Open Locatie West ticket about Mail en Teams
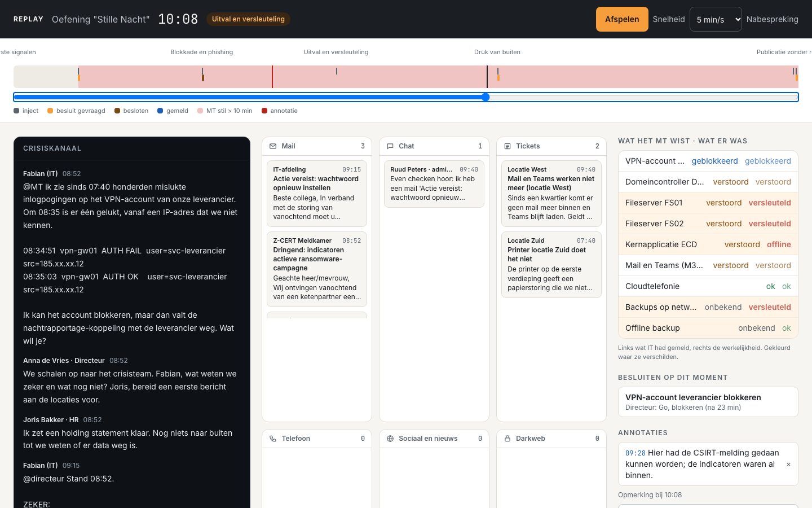This screenshot has height=508, width=812. coord(551,193)
